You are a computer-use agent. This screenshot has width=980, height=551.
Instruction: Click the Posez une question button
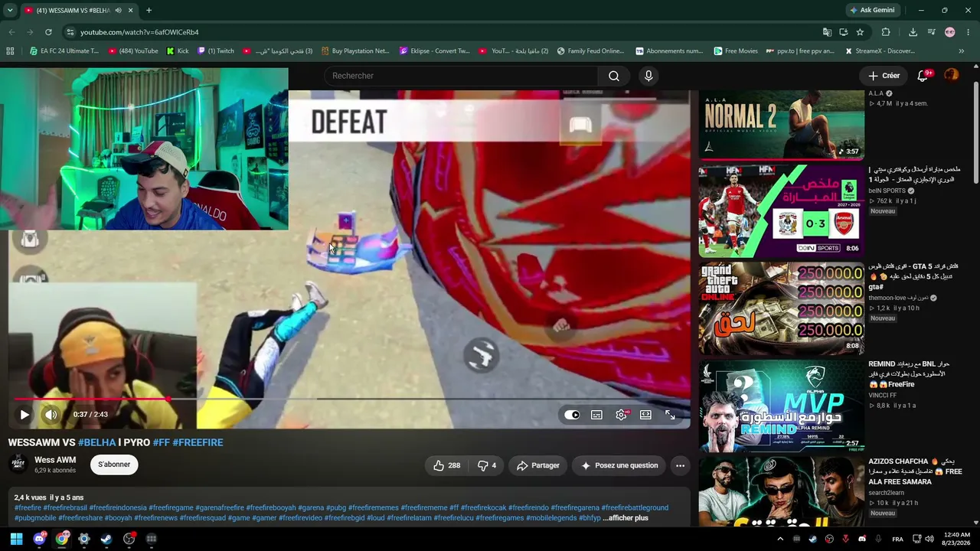[x=619, y=465]
